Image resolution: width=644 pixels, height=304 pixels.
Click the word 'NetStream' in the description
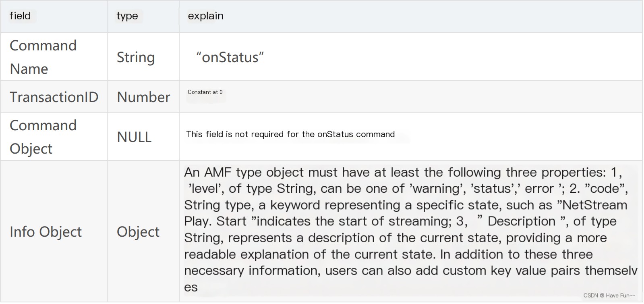(x=594, y=205)
